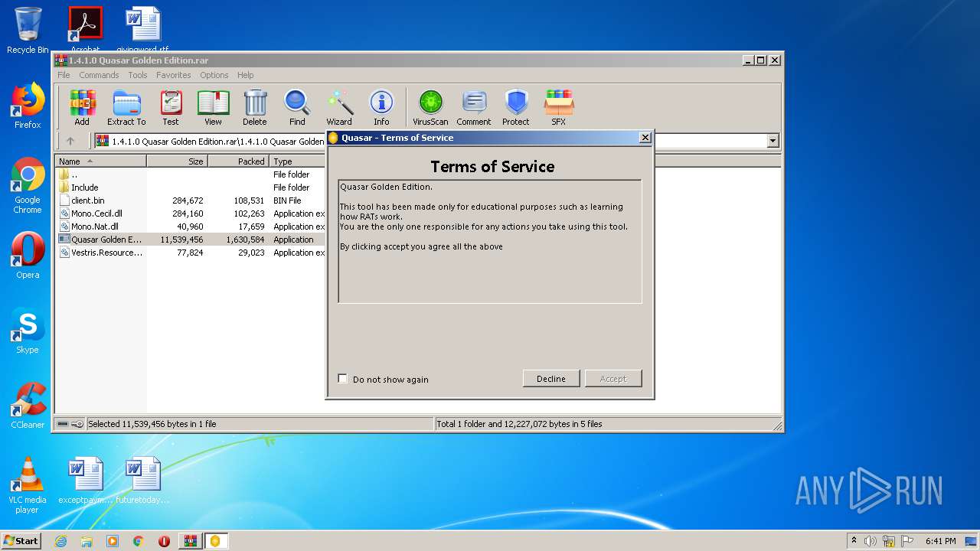980x551 pixels.
Task: Close the Quasar Terms of Service dialog
Action: click(x=645, y=138)
